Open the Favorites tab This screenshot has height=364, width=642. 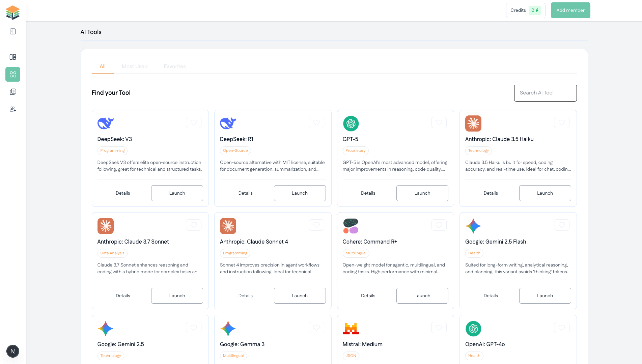[174, 66]
